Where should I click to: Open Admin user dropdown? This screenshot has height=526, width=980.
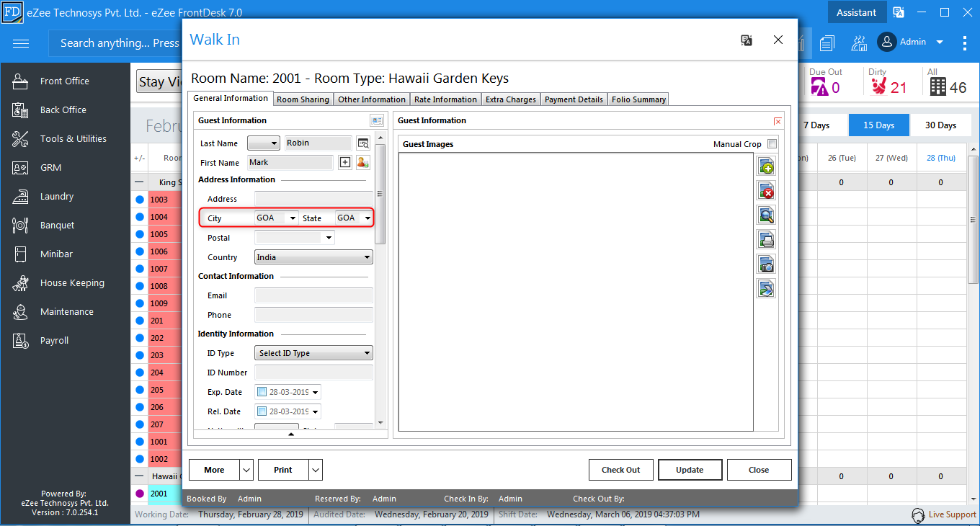click(940, 43)
